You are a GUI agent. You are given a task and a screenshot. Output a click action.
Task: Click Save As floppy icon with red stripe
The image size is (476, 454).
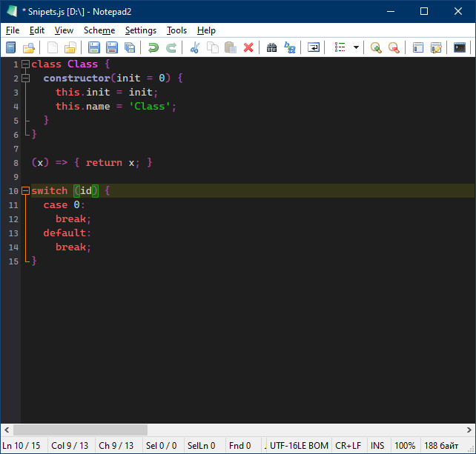pos(112,47)
